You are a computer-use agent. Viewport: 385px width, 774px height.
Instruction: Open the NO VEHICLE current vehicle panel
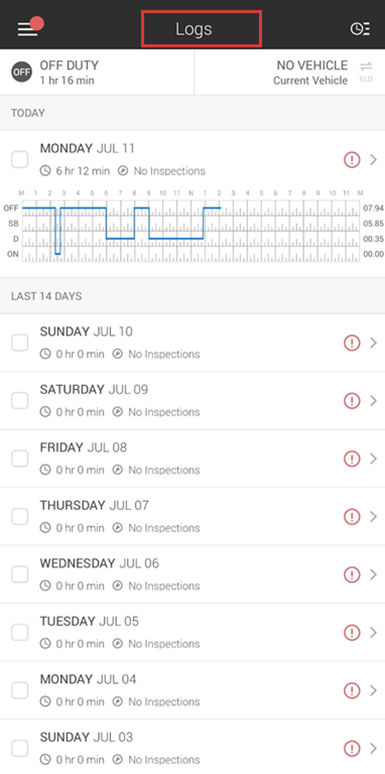290,72
